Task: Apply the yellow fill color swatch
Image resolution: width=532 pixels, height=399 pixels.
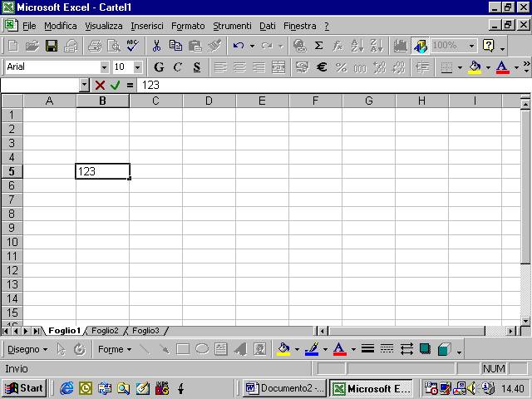Action: 475,67
